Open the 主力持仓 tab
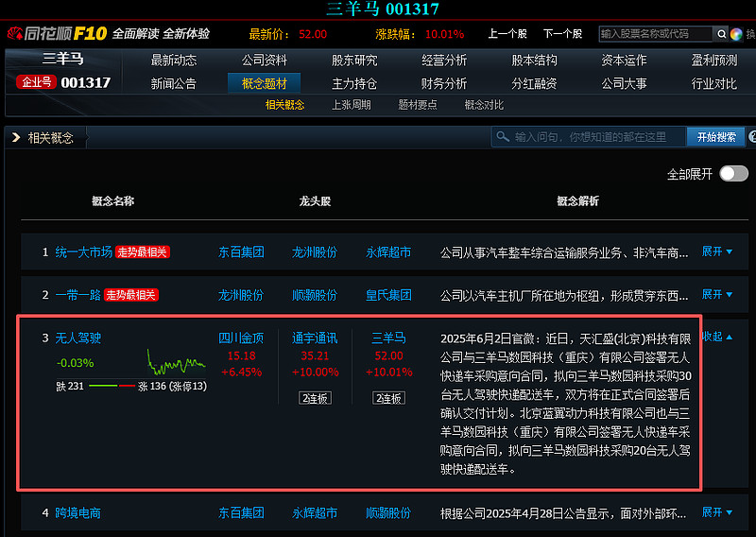This screenshot has height=537, width=756. coord(354,83)
